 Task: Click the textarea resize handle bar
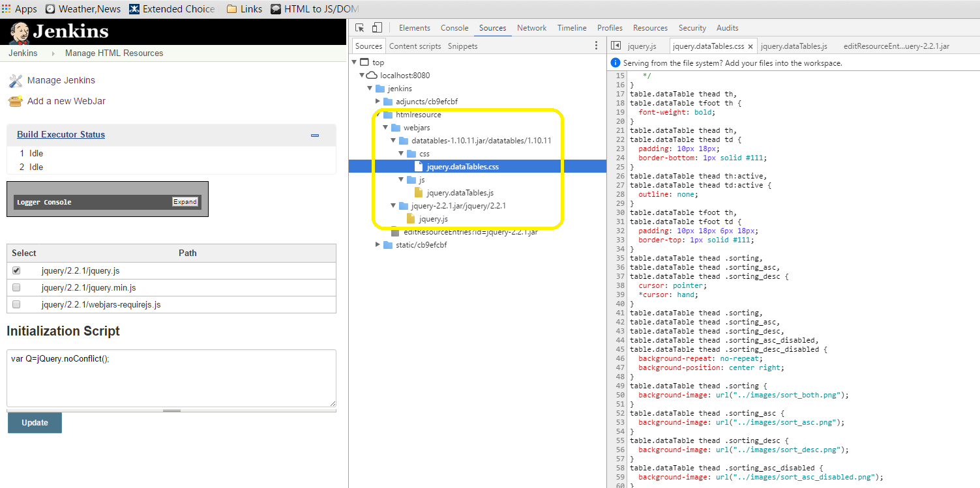click(171, 410)
